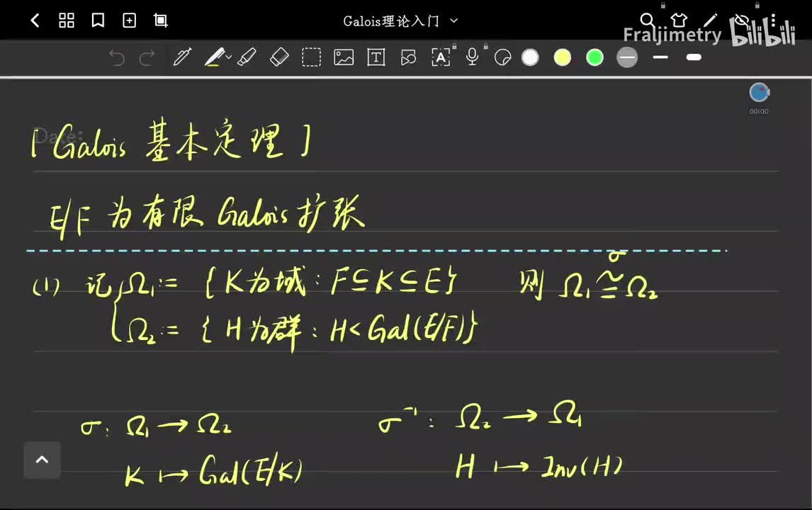
Task: Collapse panel with the up-chevron button
Action: (x=42, y=460)
